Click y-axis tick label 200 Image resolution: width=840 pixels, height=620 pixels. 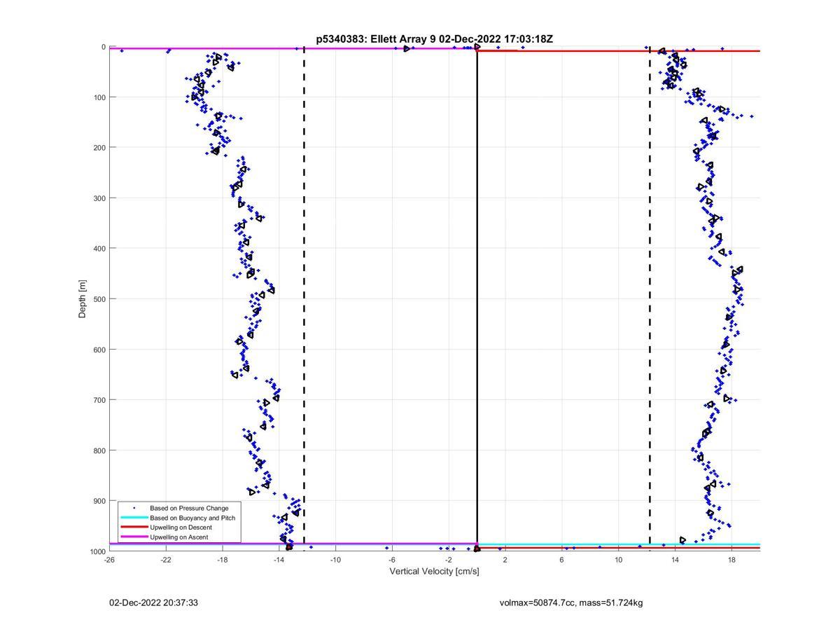(99, 148)
